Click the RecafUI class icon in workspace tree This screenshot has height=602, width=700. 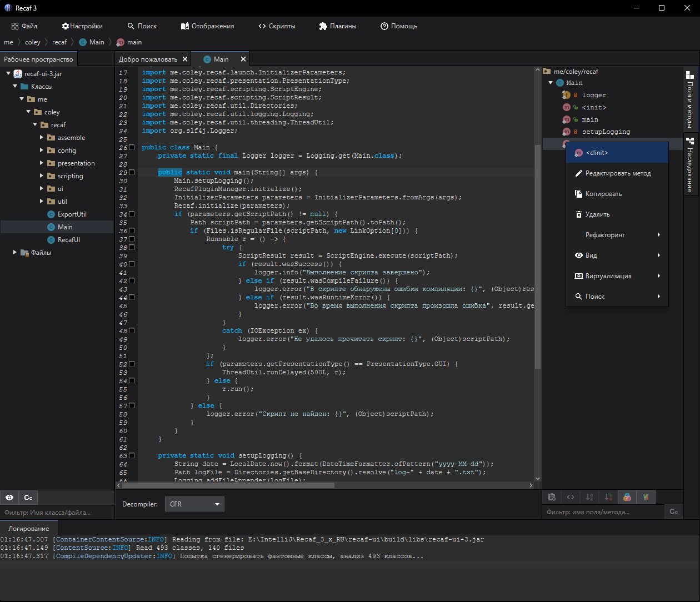coord(51,240)
